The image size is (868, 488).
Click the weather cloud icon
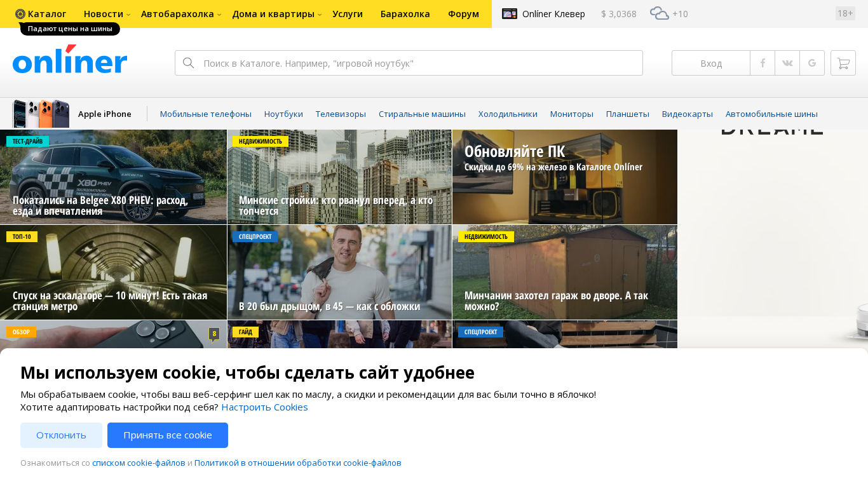(x=660, y=13)
